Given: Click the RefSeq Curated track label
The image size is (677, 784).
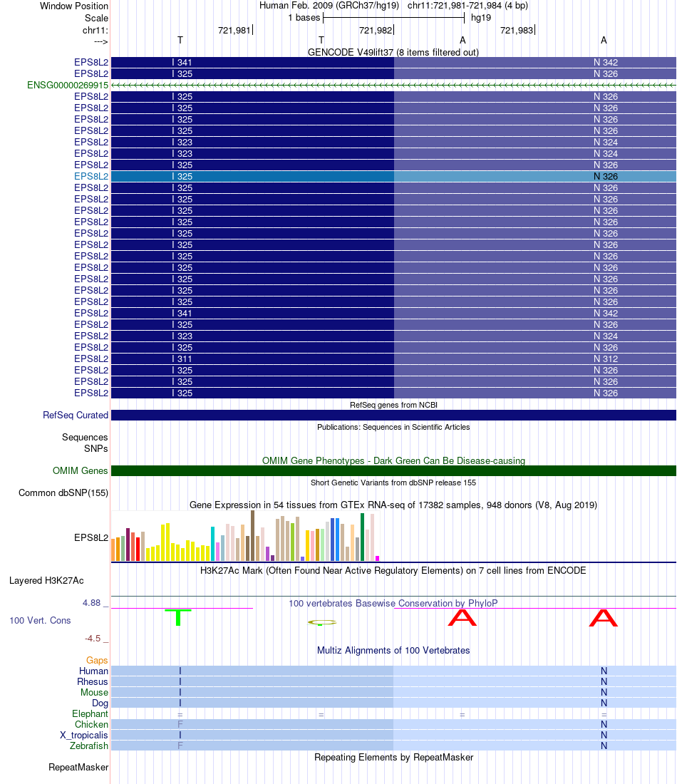Looking at the screenshot, I should pyautogui.click(x=76, y=415).
